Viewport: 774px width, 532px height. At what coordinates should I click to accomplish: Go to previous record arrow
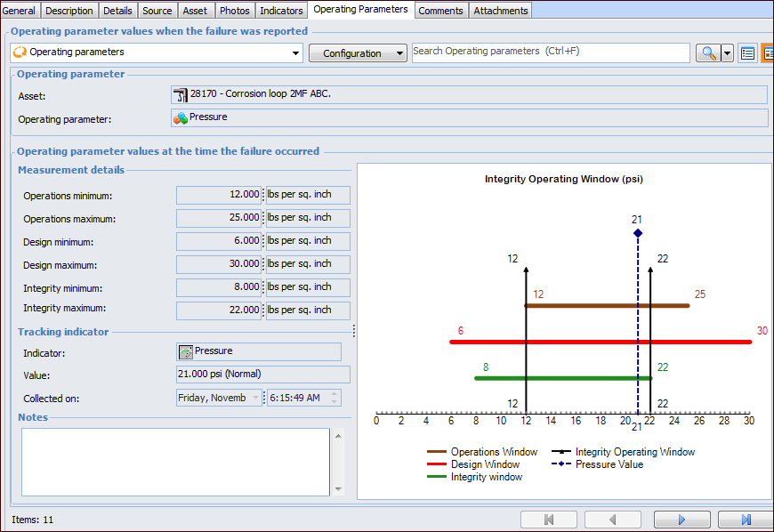coord(613,520)
